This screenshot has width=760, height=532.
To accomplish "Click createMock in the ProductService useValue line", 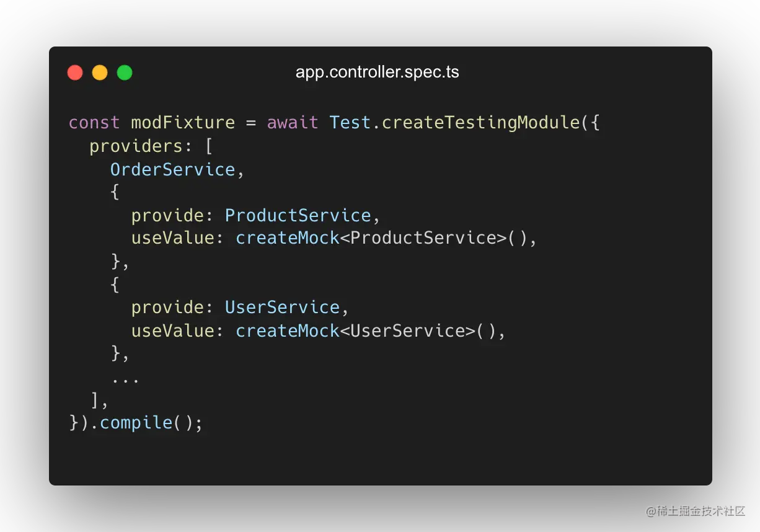I will coord(288,238).
